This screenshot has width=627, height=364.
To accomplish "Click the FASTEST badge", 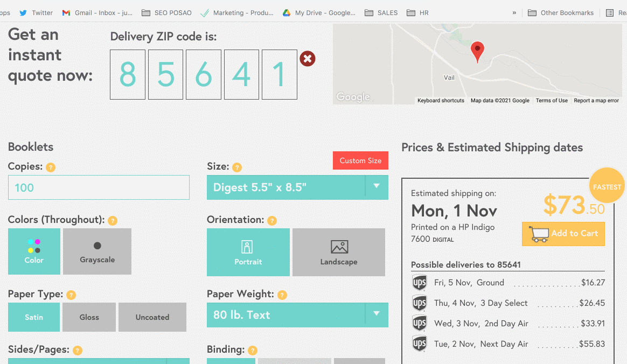I will (607, 186).
